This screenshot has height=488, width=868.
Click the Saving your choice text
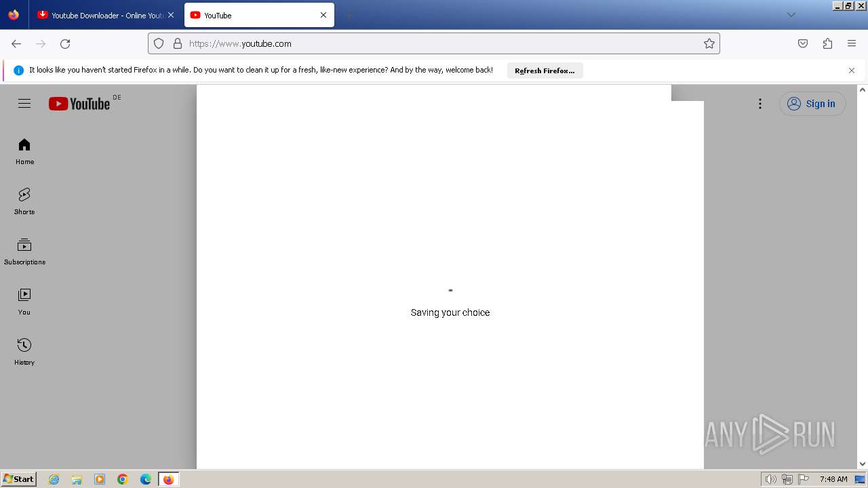pos(450,312)
